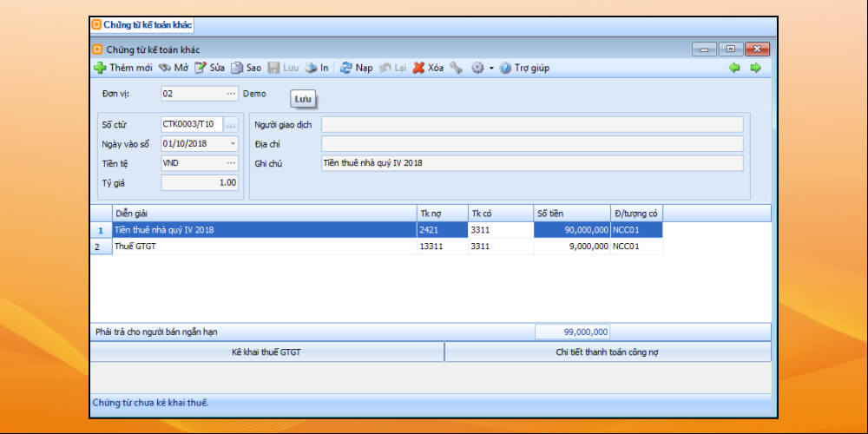
Task: Open the Đơn vị lookup ellipsis
Action: tap(231, 93)
